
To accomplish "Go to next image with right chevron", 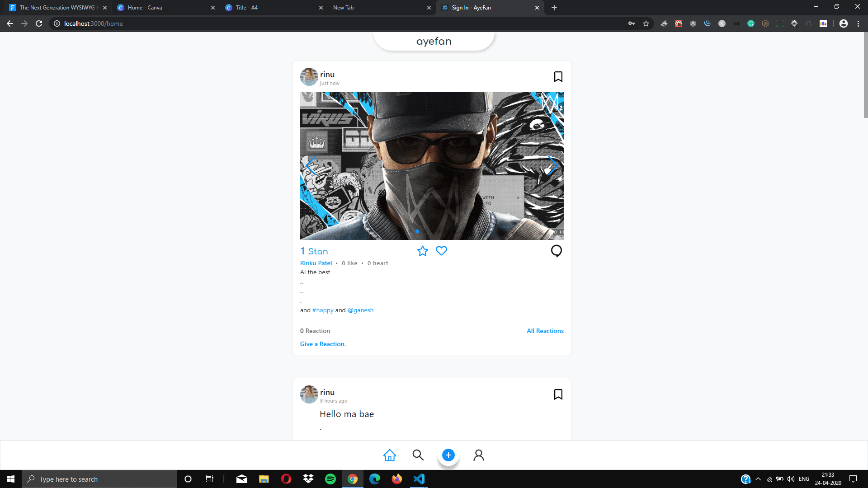I will click(x=552, y=166).
